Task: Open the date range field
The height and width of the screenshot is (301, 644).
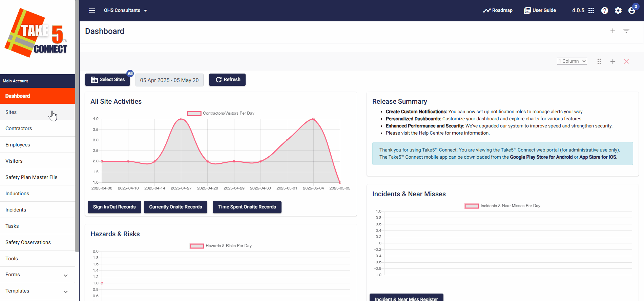Action: click(x=169, y=80)
